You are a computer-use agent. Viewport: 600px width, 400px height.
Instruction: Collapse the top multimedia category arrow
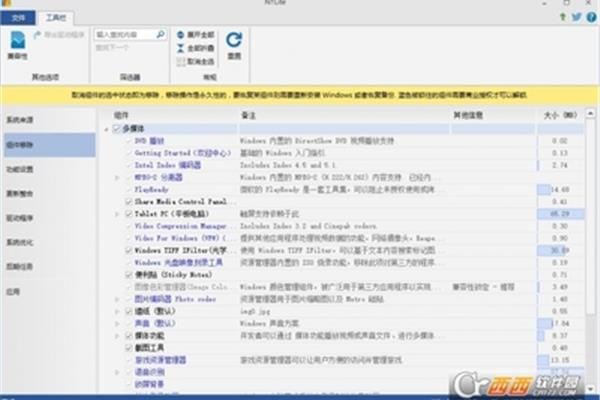coord(106,129)
